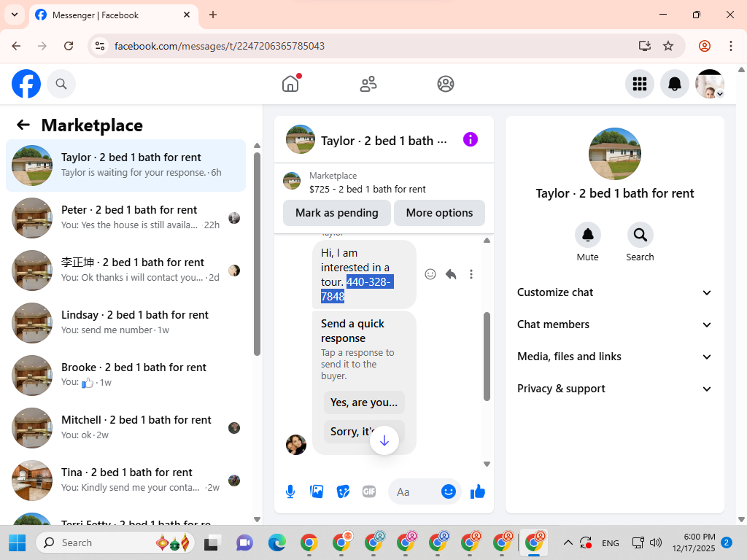Click More options button

pyautogui.click(x=439, y=213)
